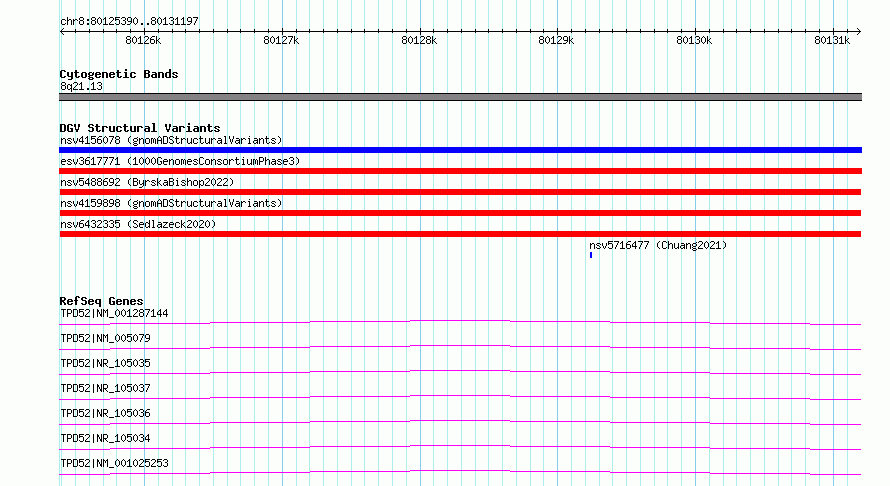Open nsv6432335 Sedlazeck2020 variant label
Screen dimensions: 890x486
pos(138,224)
